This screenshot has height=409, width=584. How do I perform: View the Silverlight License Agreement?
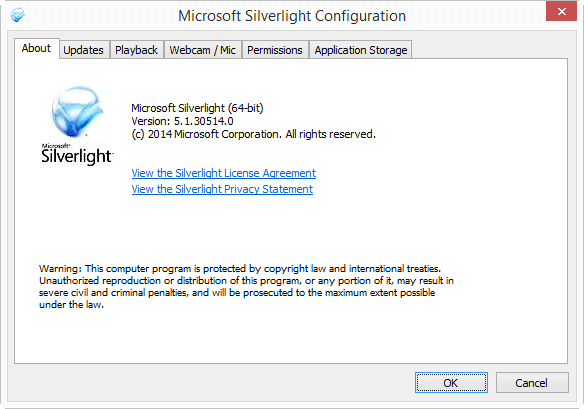pos(223,173)
